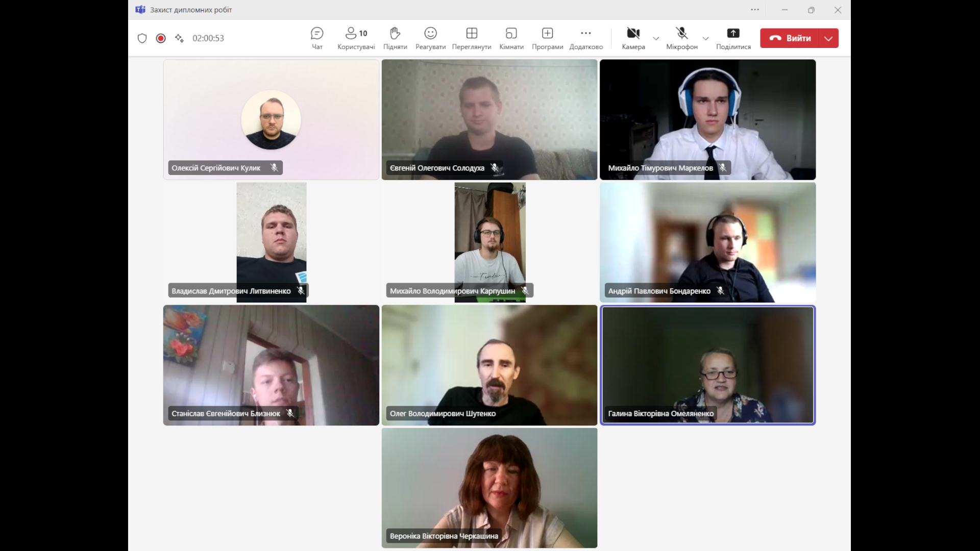Expand leave options arrow next to Вийти
The image size is (980, 551).
828,38
